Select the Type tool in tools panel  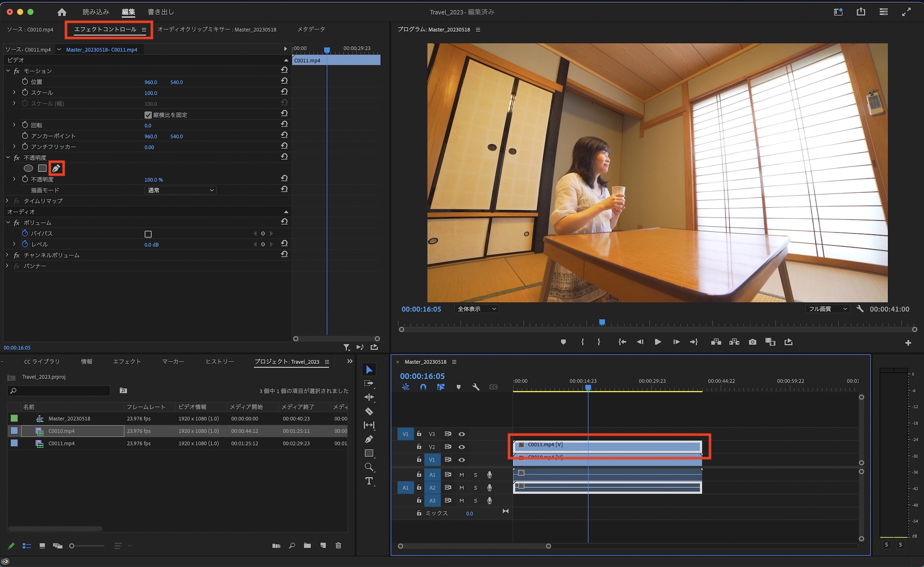pos(369,481)
